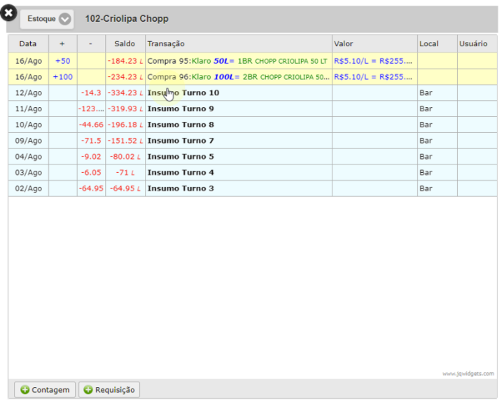
Task: Sort by the Valor column header
Action: 374,43
